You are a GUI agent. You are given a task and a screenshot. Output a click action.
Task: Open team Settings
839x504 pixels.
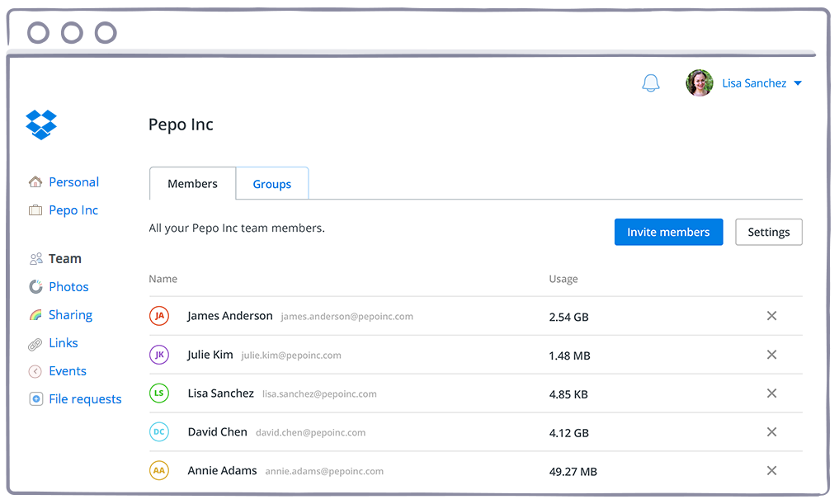click(768, 232)
